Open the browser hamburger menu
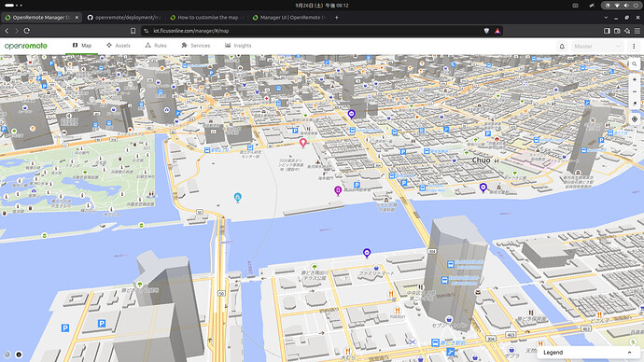644x362 pixels. [x=637, y=31]
